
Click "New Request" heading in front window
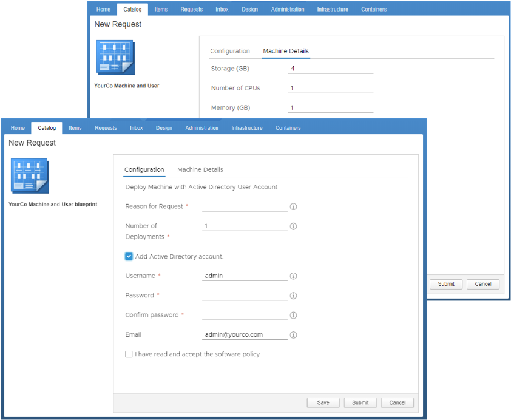32,143
